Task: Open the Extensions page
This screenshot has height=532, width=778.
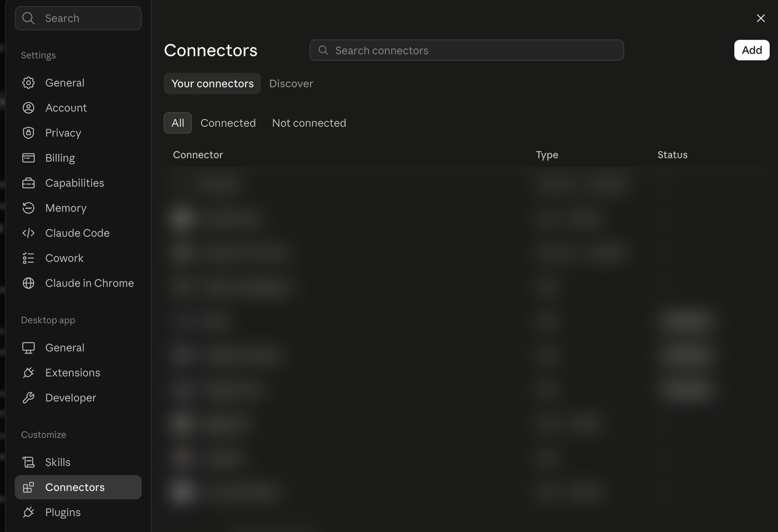Action: tap(78, 373)
